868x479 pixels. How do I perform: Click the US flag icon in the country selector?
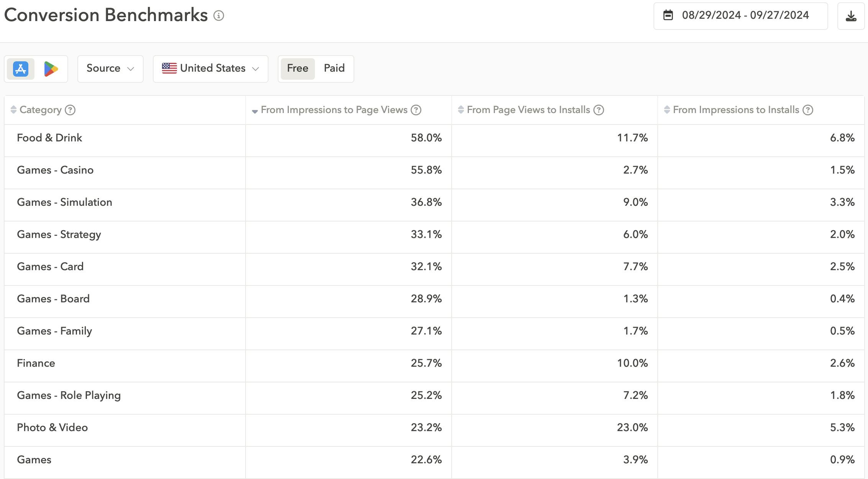[x=170, y=68]
